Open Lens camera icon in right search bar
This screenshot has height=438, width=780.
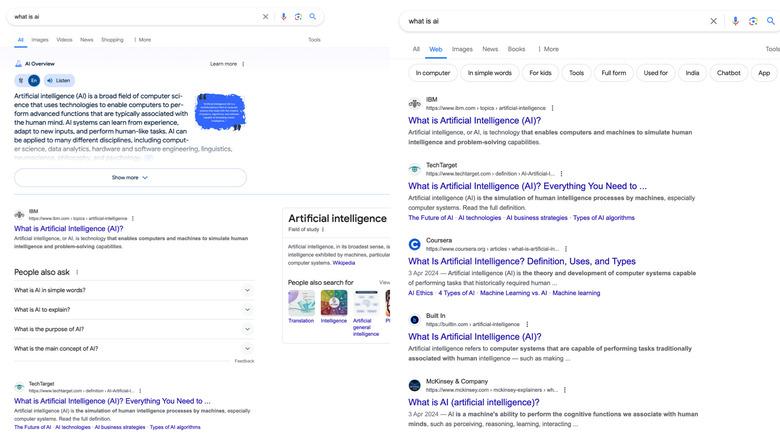753,21
